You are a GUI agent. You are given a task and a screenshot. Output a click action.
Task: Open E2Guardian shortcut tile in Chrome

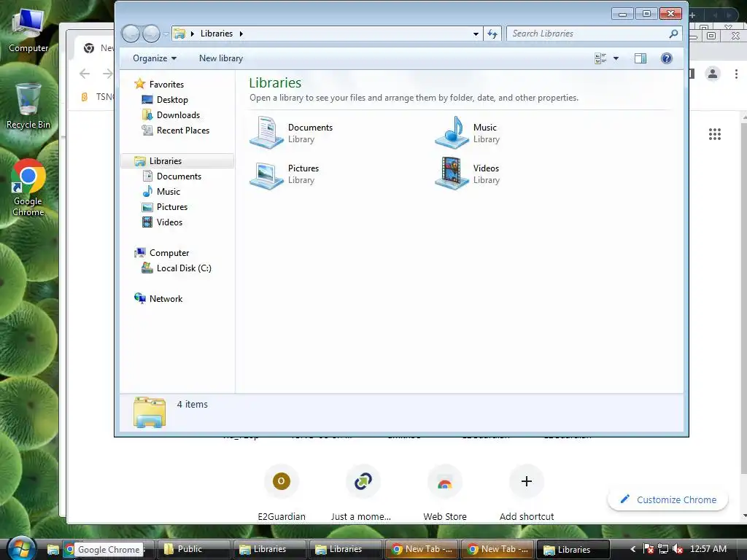[x=281, y=492]
